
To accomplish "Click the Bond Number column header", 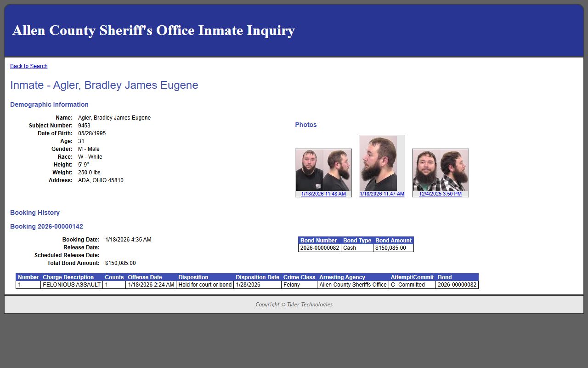I will tap(320, 241).
